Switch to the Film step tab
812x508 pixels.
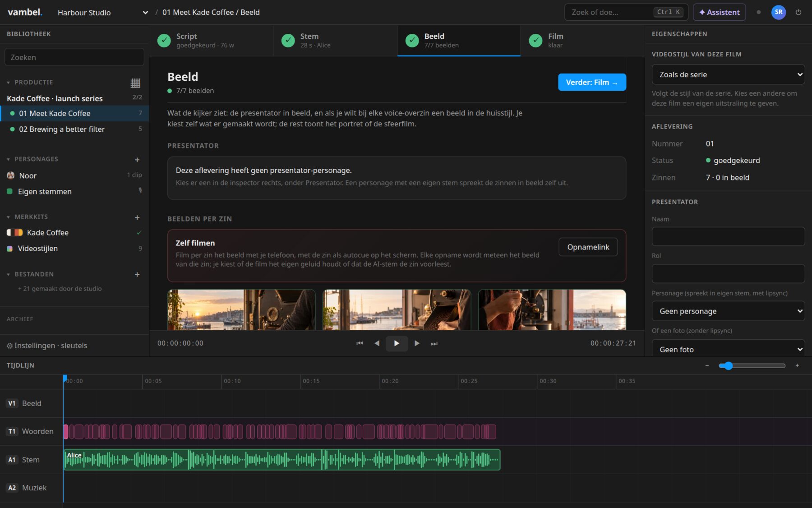click(x=582, y=41)
